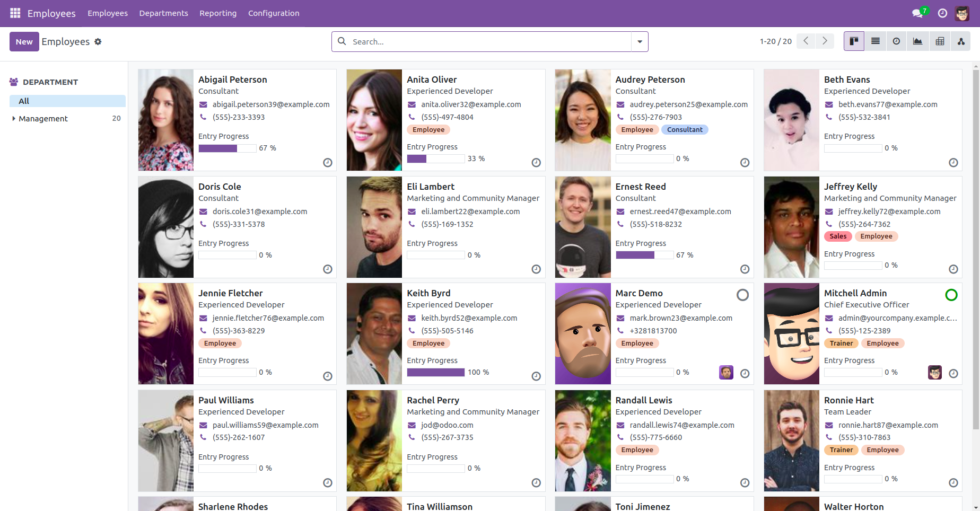The image size is (980, 511).
Task: Click Marc Demo's grey presence status circle
Action: (743, 295)
